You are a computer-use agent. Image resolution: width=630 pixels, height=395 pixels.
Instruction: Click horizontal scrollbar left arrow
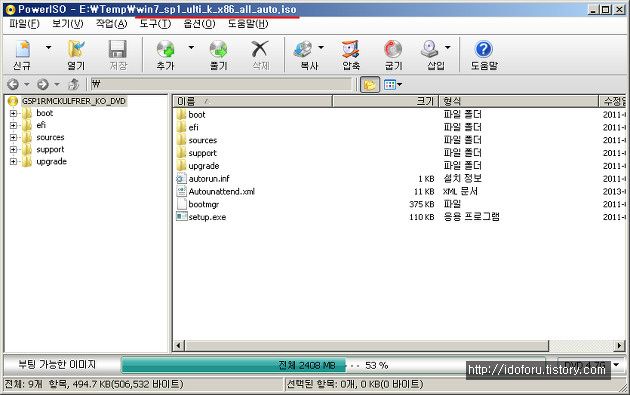click(x=179, y=346)
